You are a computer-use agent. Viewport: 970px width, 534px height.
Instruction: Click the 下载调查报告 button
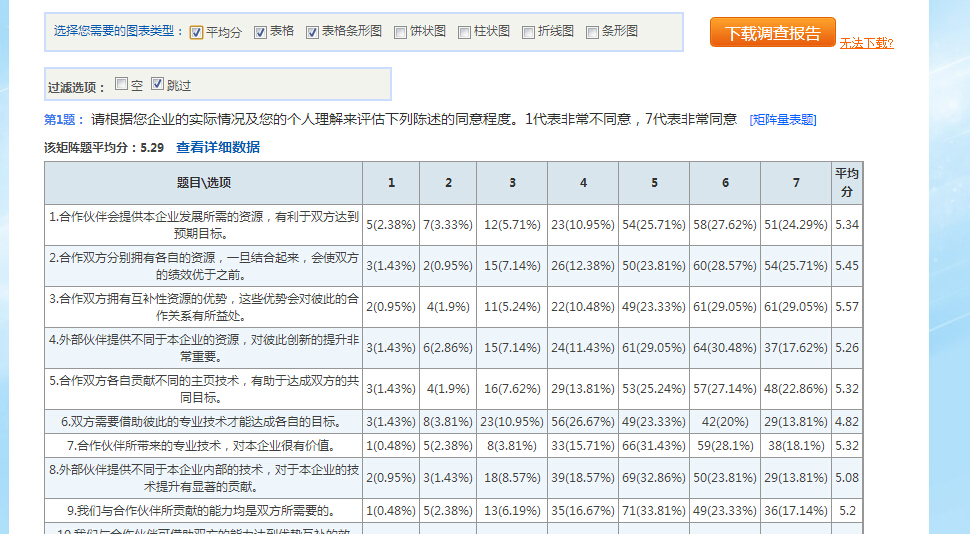click(x=773, y=32)
